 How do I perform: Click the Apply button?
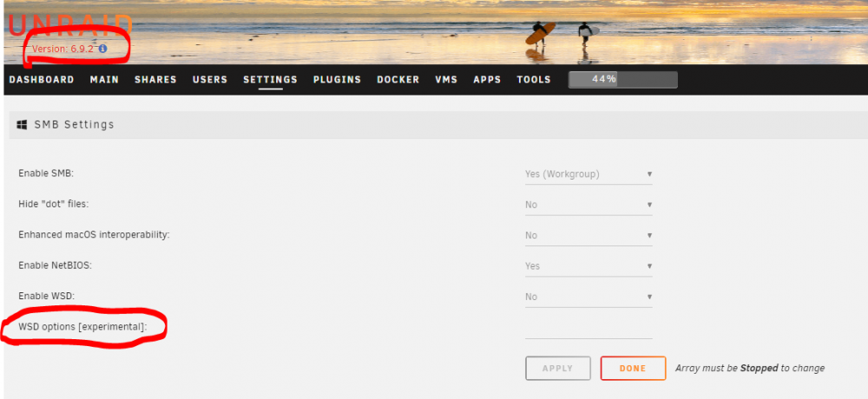(x=558, y=368)
